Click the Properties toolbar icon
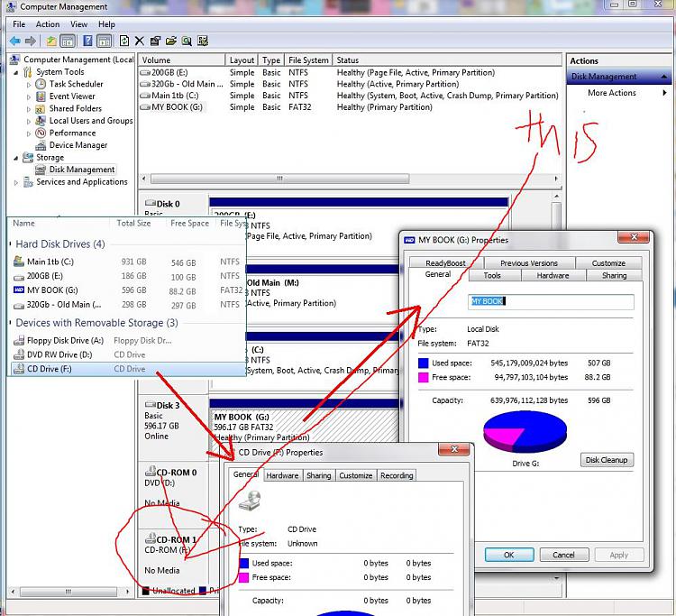 tap(155, 41)
